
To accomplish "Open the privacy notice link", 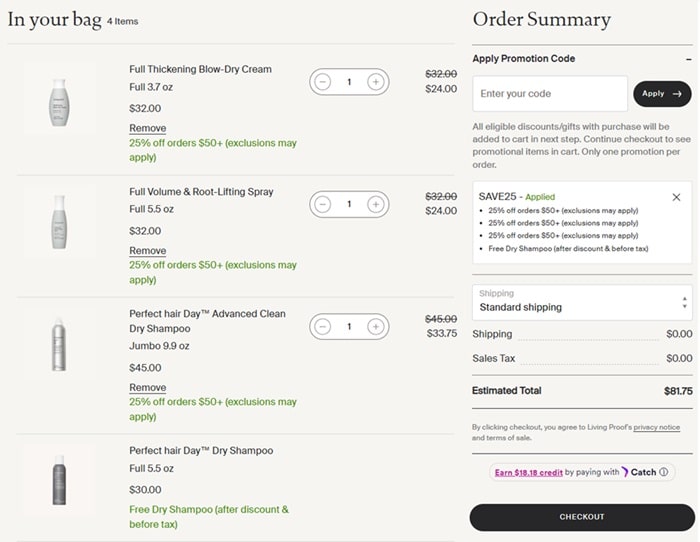I will [x=656, y=427].
